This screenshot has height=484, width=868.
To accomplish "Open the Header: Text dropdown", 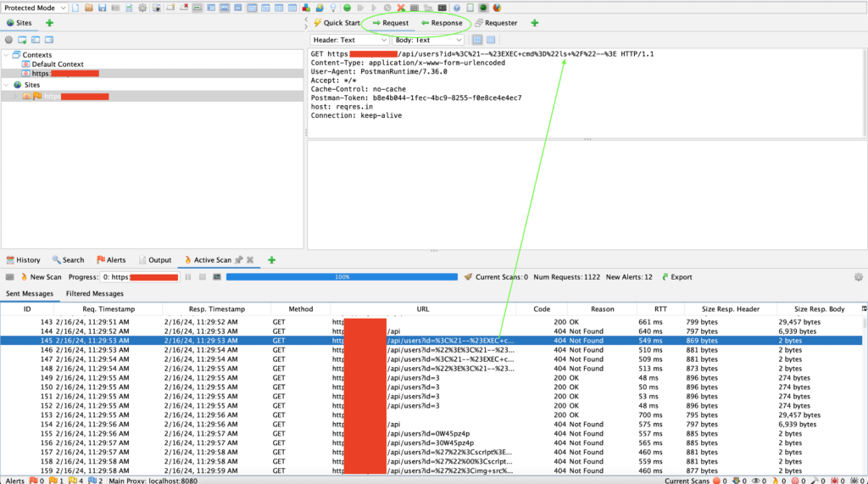I will click(348, 40).
